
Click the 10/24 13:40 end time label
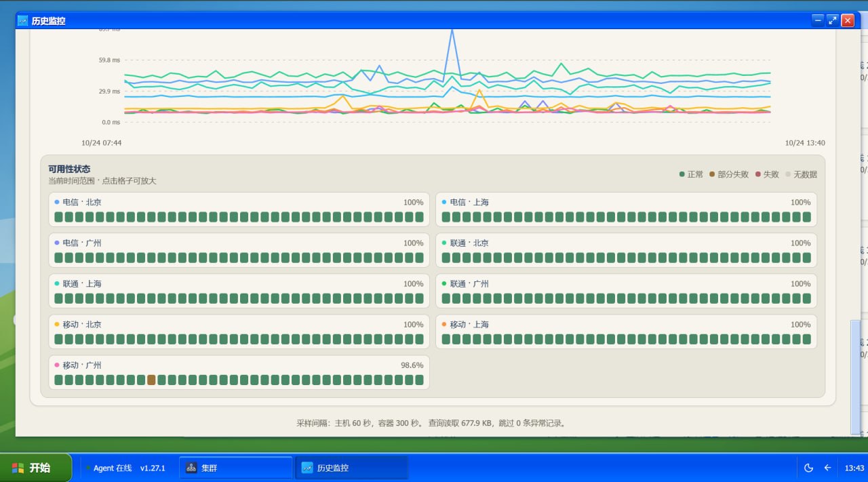(805, 143)
